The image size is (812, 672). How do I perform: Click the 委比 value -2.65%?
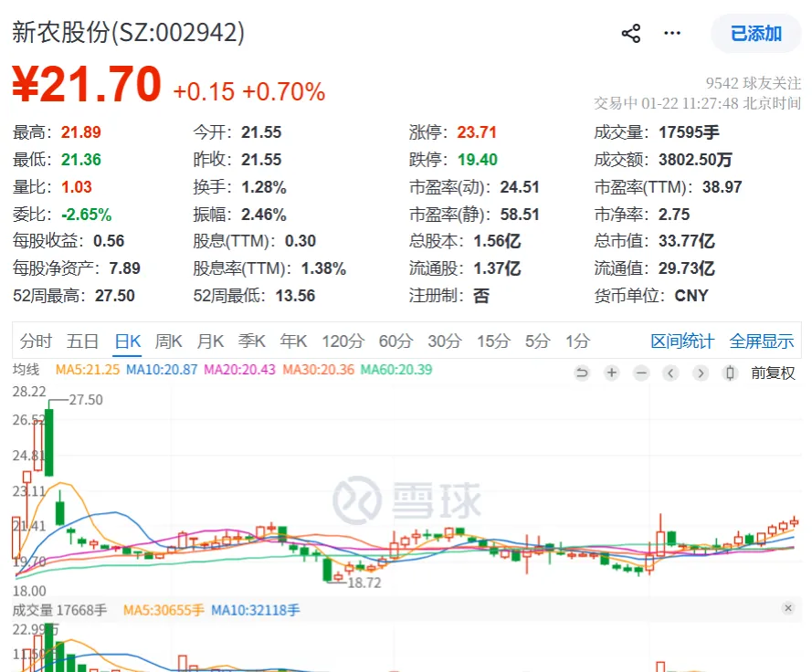pyautogui.click(x=86, y=215)
